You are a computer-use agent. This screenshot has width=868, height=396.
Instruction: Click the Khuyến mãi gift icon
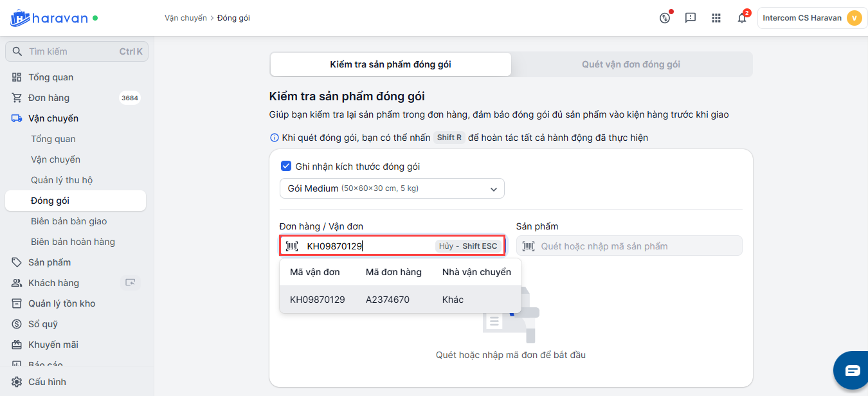pos(17,345)
